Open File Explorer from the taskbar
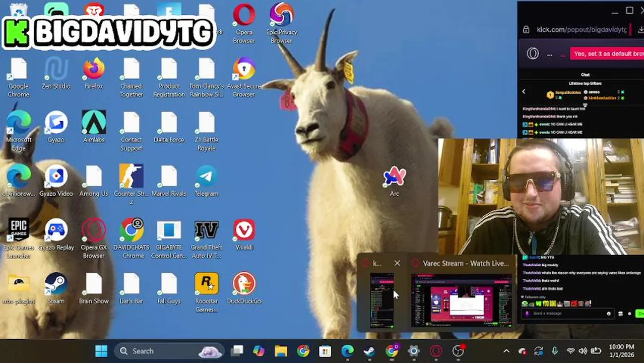Image resolution: width=644 pixels, height=363 pixels. 281,351
